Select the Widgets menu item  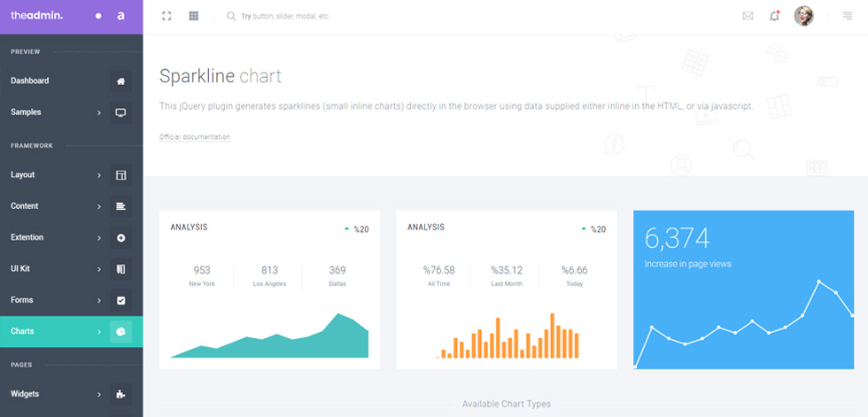(x=72, y=394)
